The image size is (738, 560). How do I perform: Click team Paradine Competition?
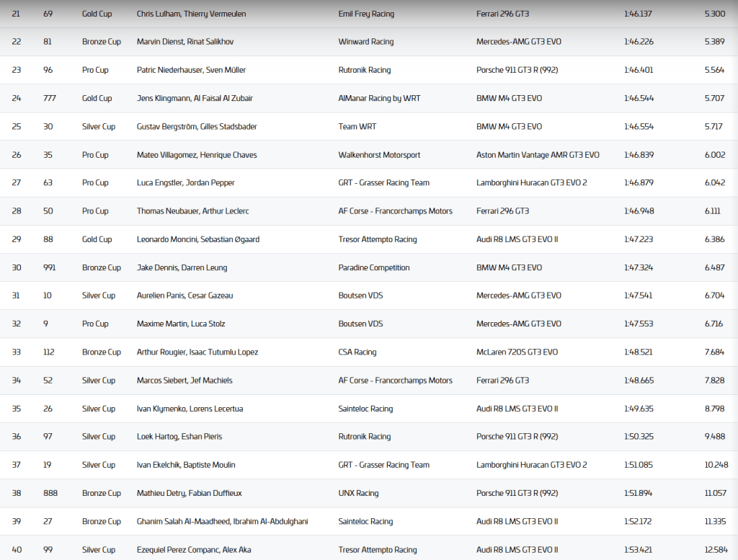(x=374, y=267)
